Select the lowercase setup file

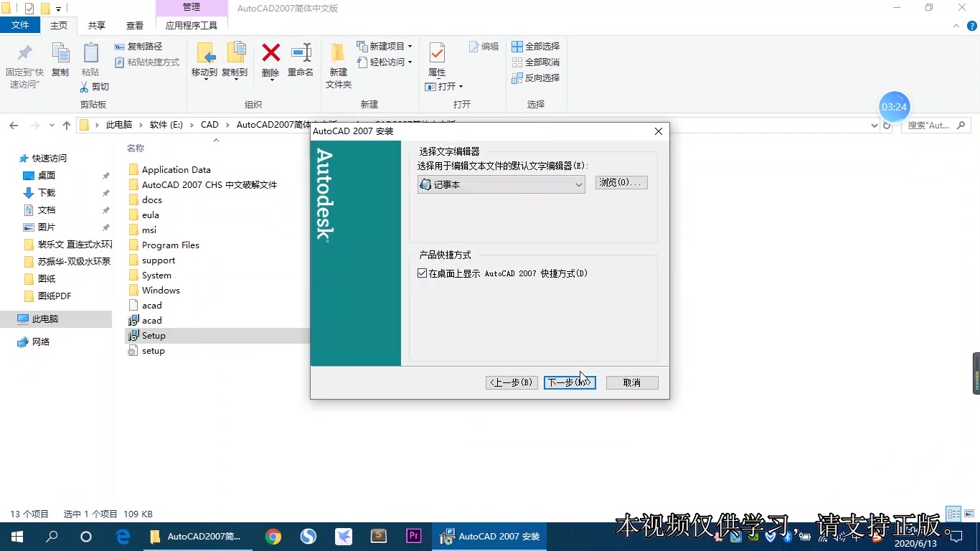(x=153, y=350)
